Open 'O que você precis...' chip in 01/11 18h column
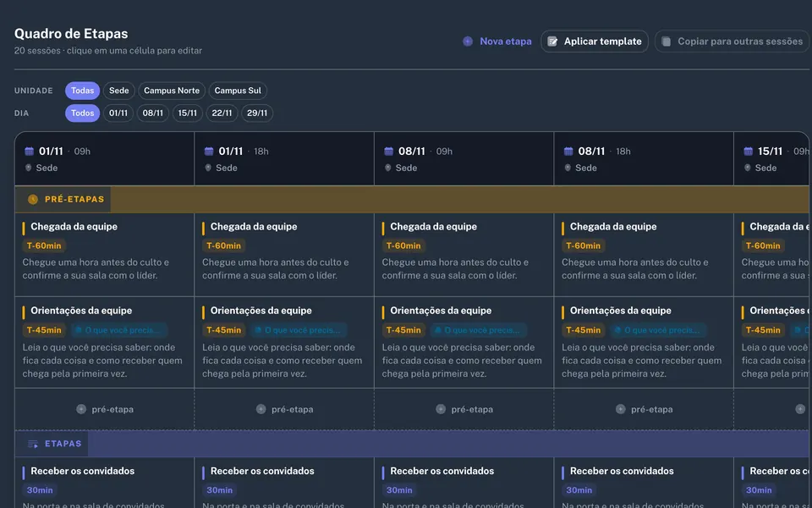 click(x=298, y=330)
